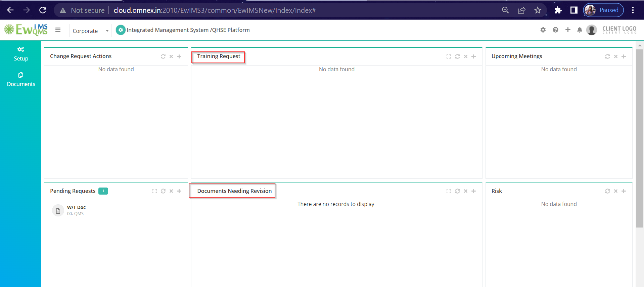Open the browser zoom magnifier icon

tap(505, 10)
